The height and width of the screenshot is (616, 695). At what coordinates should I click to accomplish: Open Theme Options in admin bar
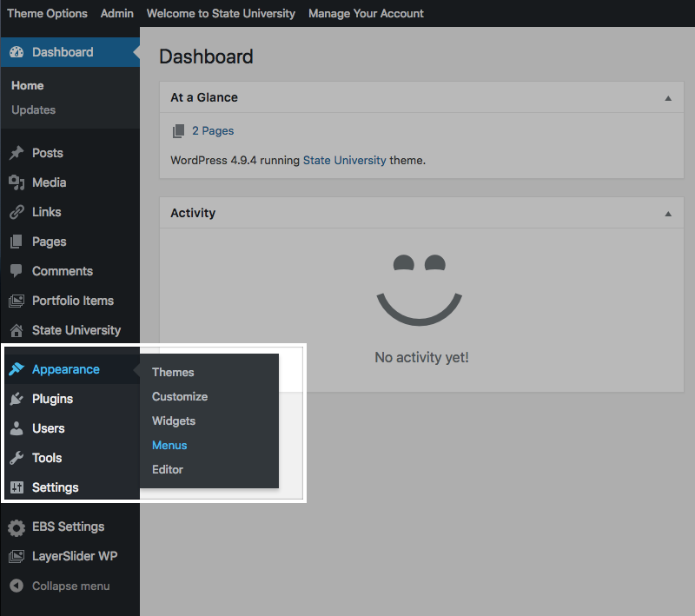(x=48, y=13)
